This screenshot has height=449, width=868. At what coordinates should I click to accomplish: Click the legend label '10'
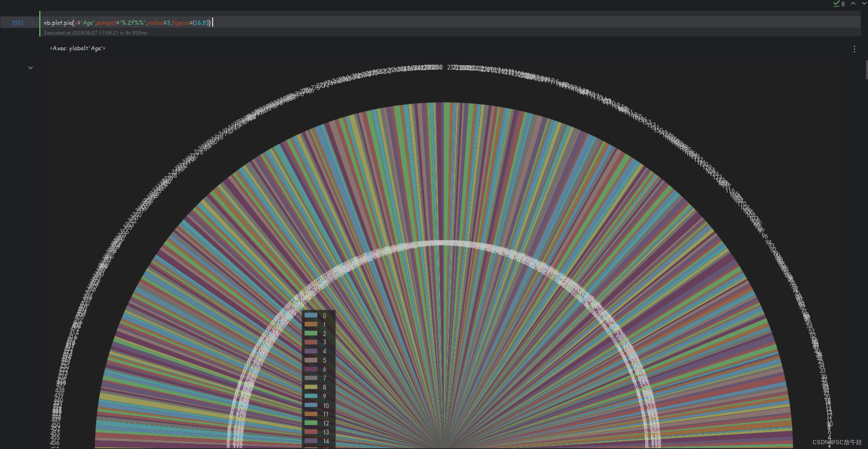pos(326,405)
